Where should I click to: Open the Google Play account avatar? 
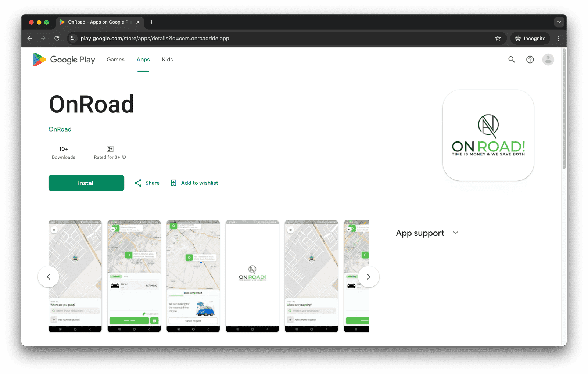tap(548, 59)
